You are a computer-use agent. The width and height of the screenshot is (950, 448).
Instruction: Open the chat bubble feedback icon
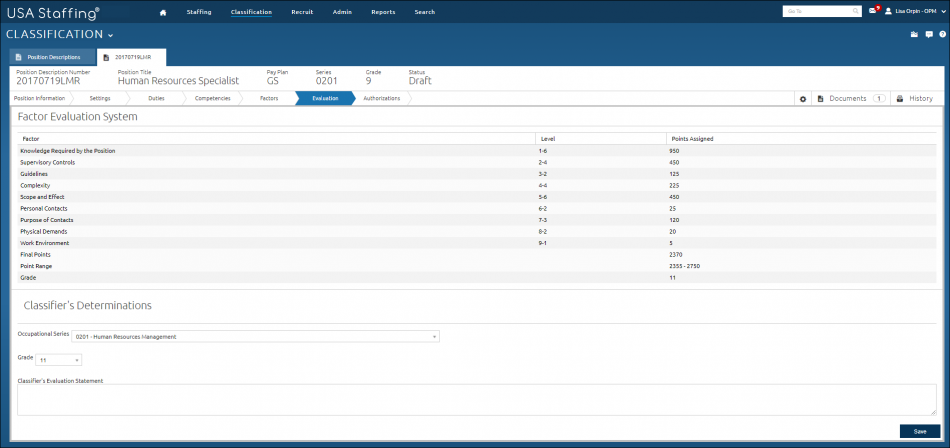click(929, 35)
